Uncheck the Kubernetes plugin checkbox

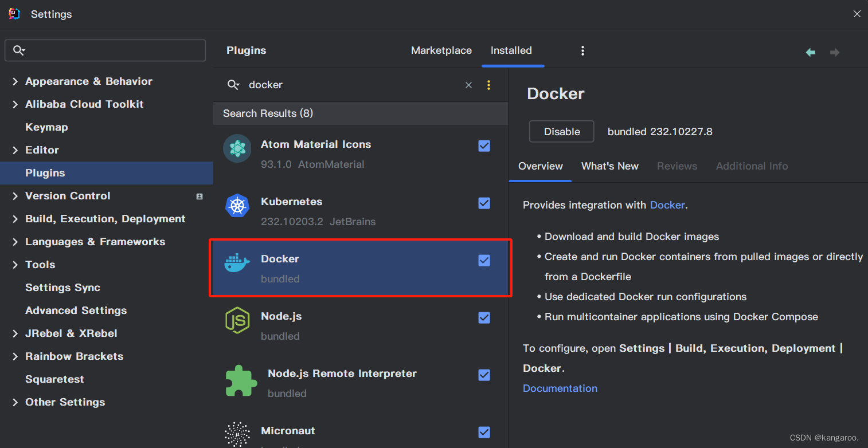[484, 203]
